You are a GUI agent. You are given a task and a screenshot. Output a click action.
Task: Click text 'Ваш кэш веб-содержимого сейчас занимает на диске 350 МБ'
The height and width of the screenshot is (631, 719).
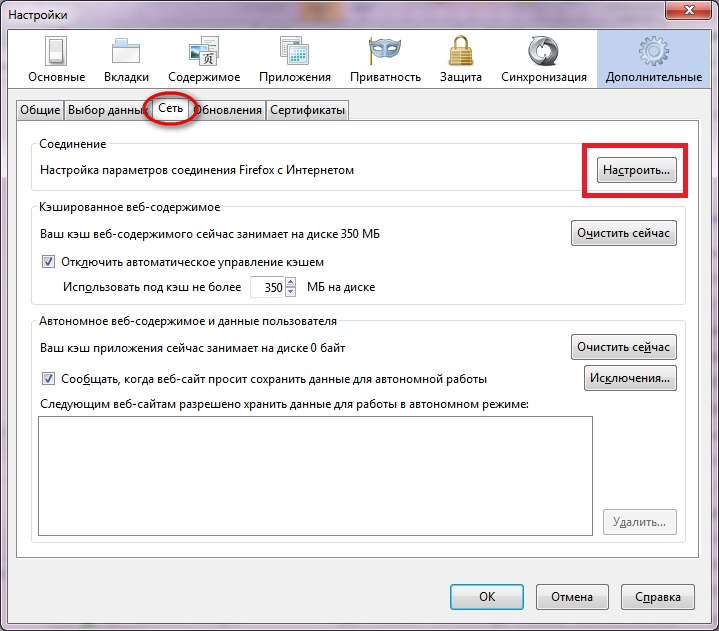[210, 234]
